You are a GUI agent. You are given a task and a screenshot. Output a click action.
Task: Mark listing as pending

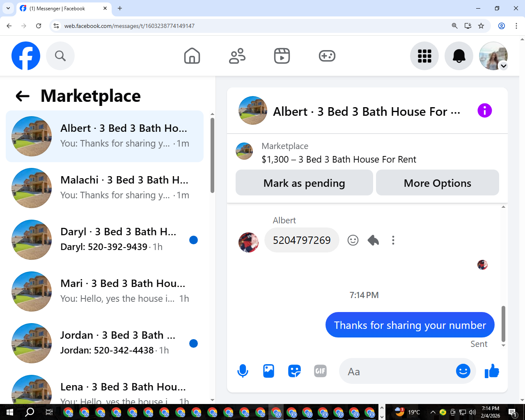click(304, 183)
